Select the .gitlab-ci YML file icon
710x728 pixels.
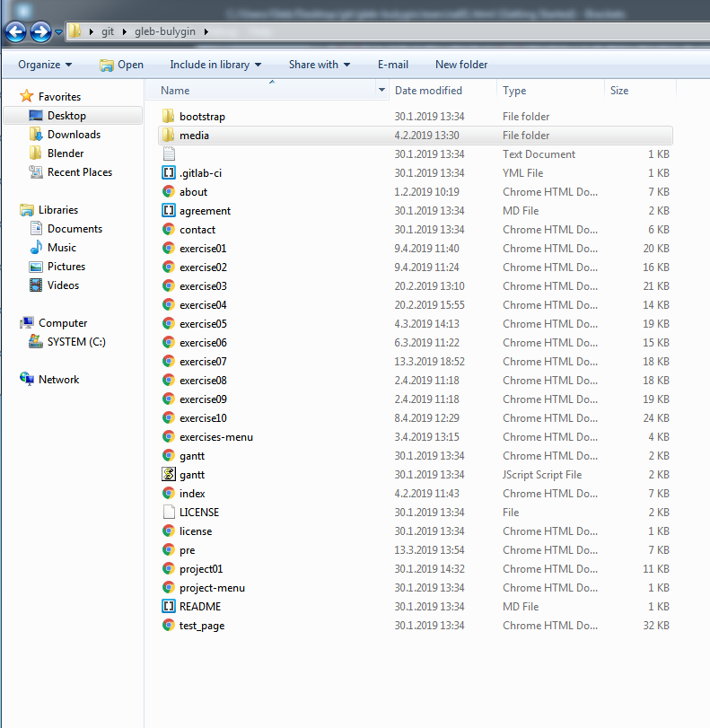tap(169, 173)
